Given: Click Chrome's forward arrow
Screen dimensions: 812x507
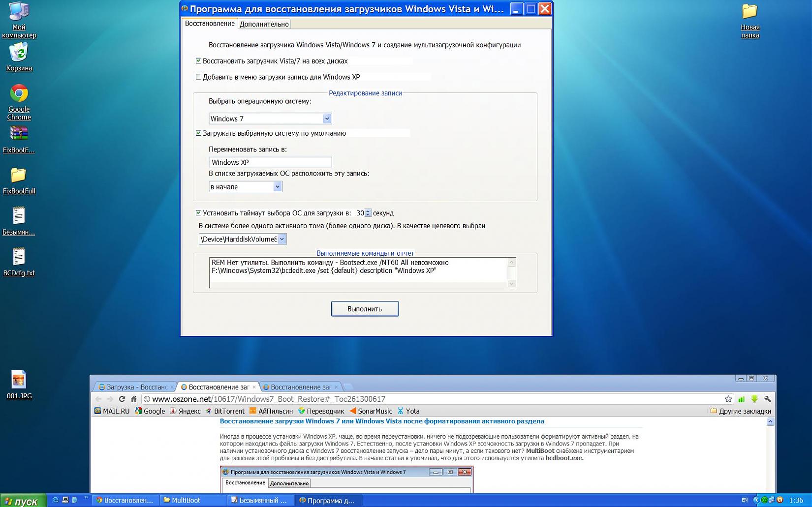Looking at the screenshot, I should 110,399.
